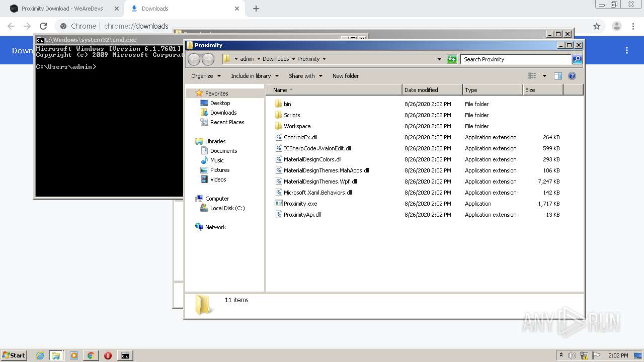The width and height of the screenshot is (644, 362).
Task: Open the bin folder icon
Action: pyautogui.click(x=279, y=104)
